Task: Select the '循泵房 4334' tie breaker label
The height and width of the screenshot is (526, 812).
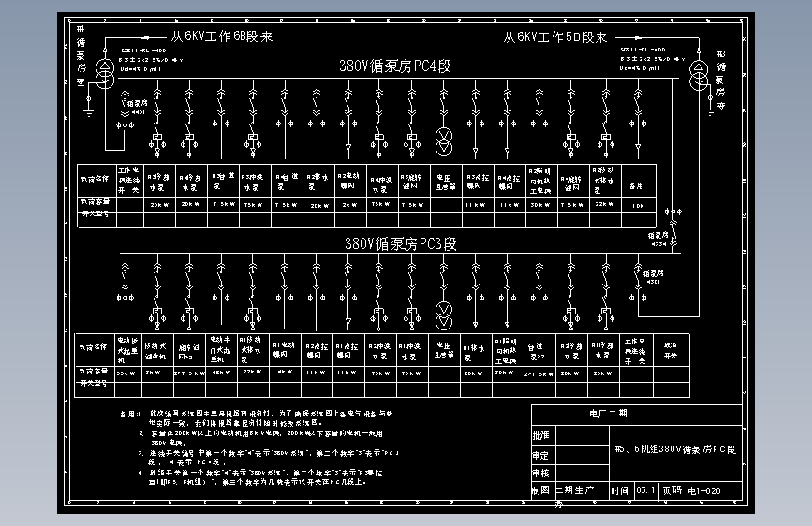Action: click(657, 240)
